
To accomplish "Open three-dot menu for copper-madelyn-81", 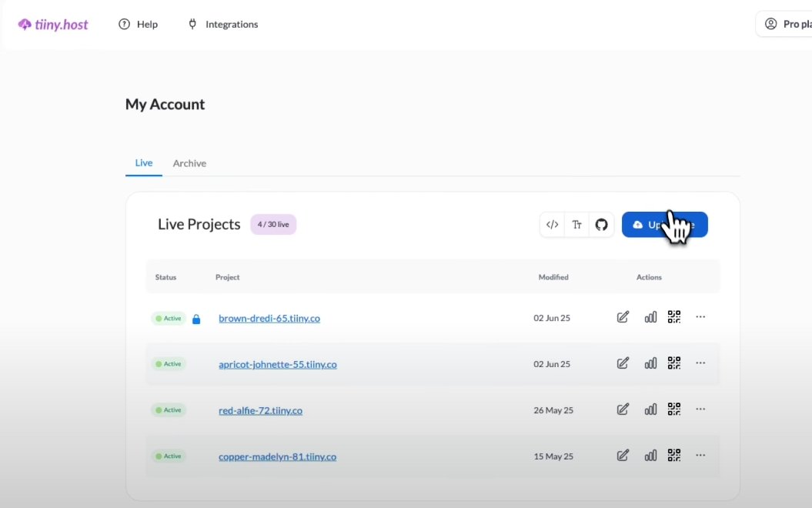I will pyautogui.click(x=700, y=456).
